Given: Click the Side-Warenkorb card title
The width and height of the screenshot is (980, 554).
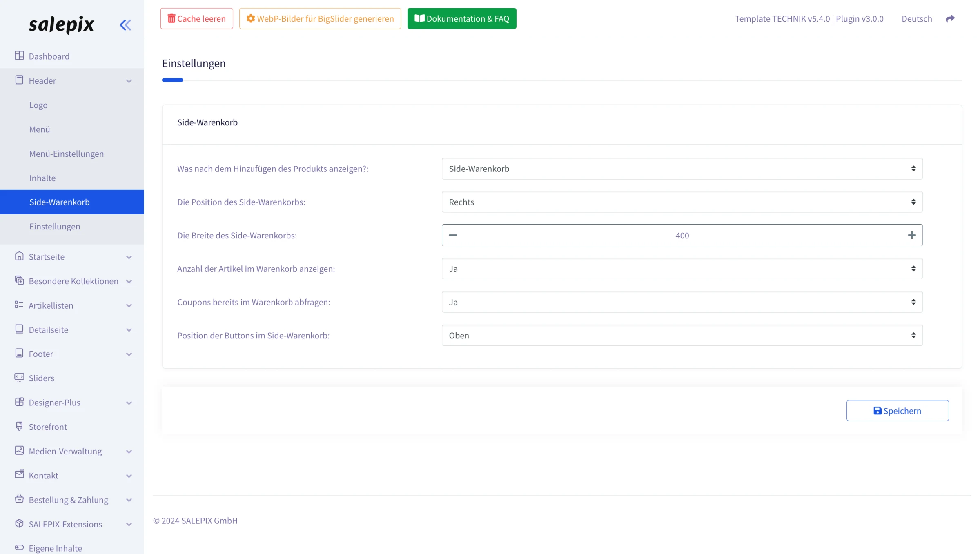Looking at the screenshot, I should [x=207, y=122].
